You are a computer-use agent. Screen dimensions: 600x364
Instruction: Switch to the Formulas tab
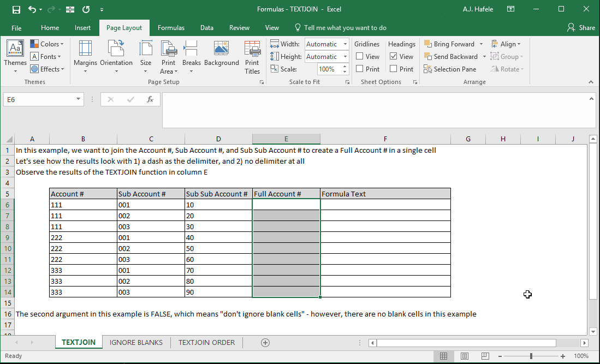click(171, 28)
